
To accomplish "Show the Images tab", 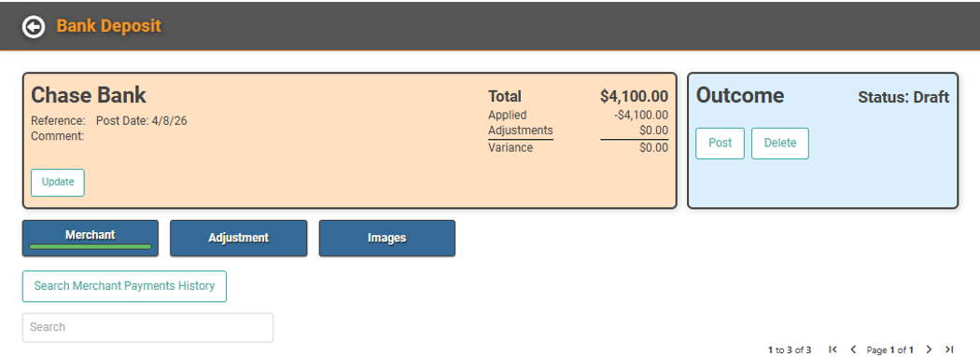I will point(387,238).
